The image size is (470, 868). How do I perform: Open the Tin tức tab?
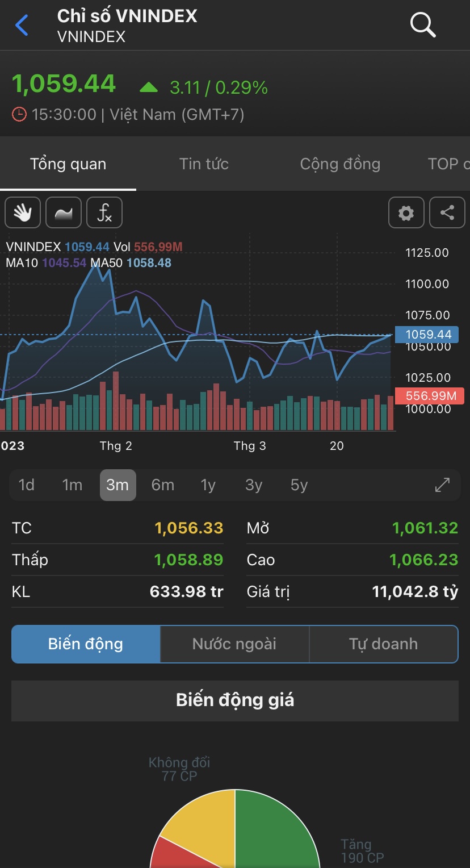204,164
